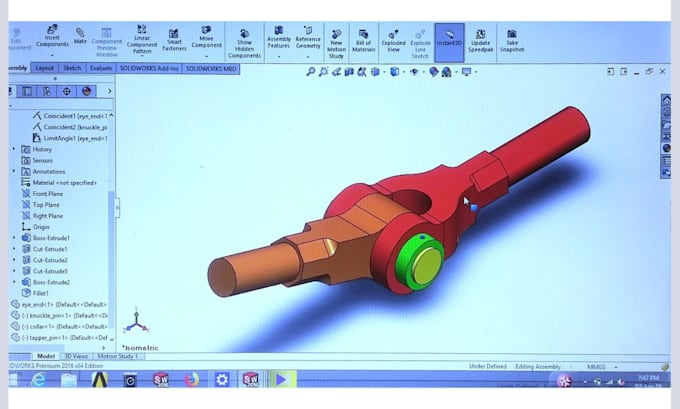
Task: Click the Edit Appearance sphere icon
Action: click(x=433, y=72)
